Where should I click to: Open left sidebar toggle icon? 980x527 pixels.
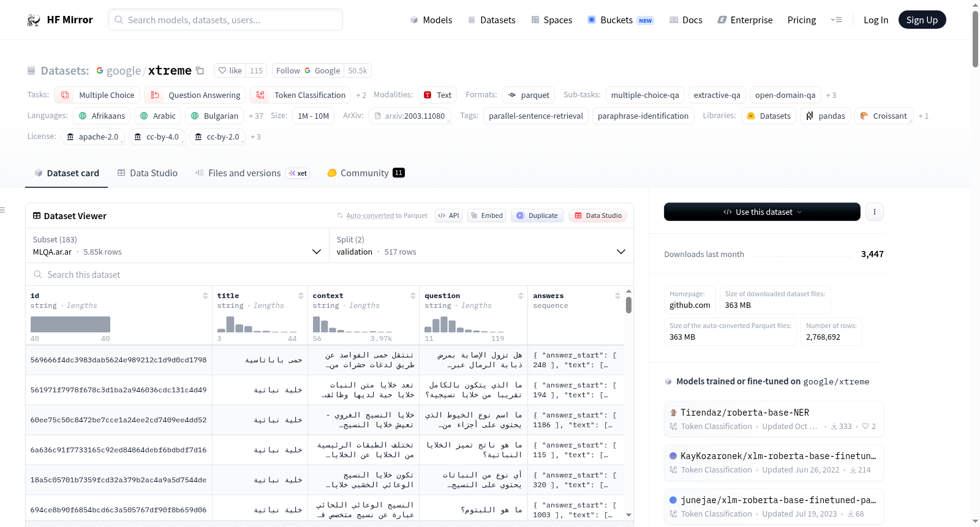[x=2, y=210]
